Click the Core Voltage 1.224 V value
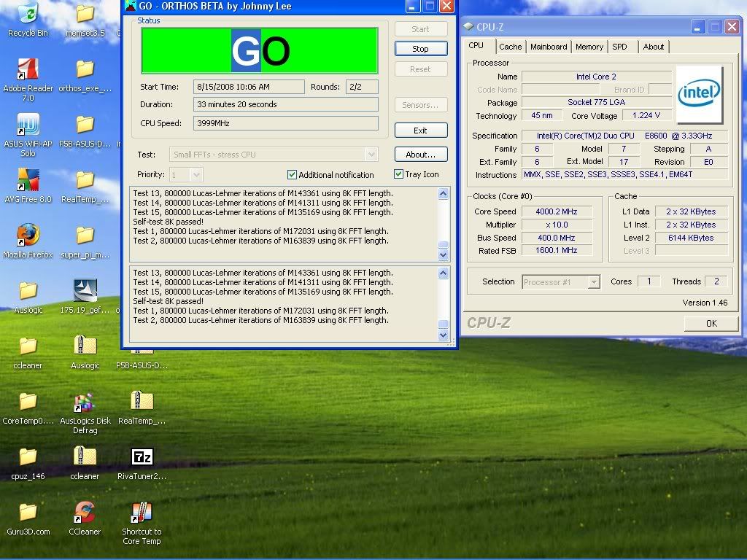This screenshot has height=560, width=747. (x=646, y=115)
